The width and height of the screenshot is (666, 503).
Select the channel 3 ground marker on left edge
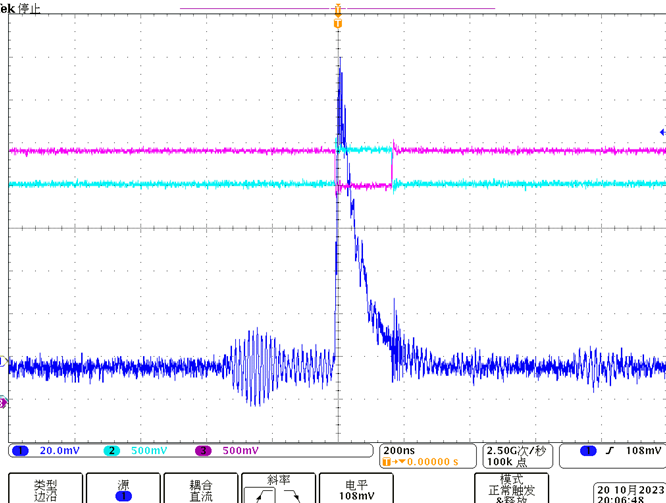[3, 402]
